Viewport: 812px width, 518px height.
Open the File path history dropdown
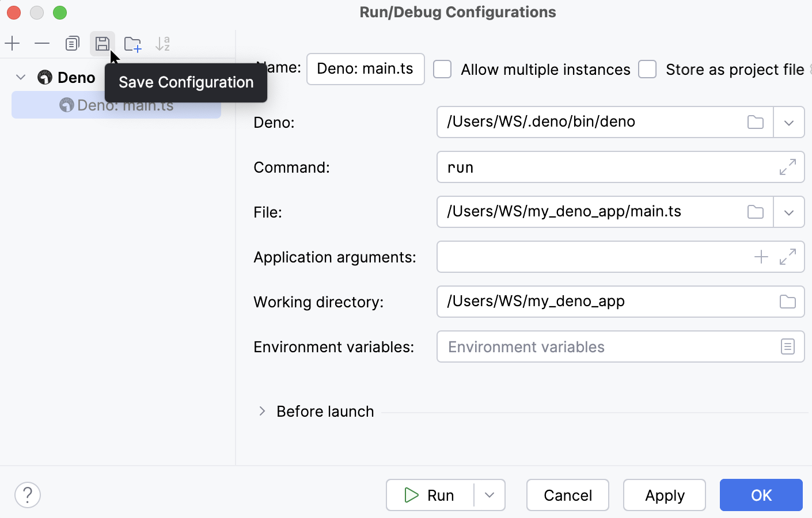point(789,212)
